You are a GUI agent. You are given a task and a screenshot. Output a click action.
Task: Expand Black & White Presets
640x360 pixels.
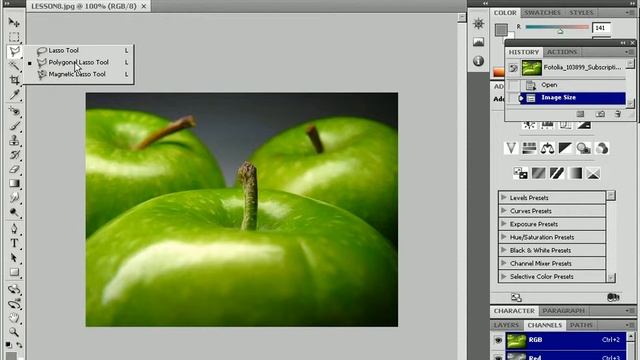[504, 250]
